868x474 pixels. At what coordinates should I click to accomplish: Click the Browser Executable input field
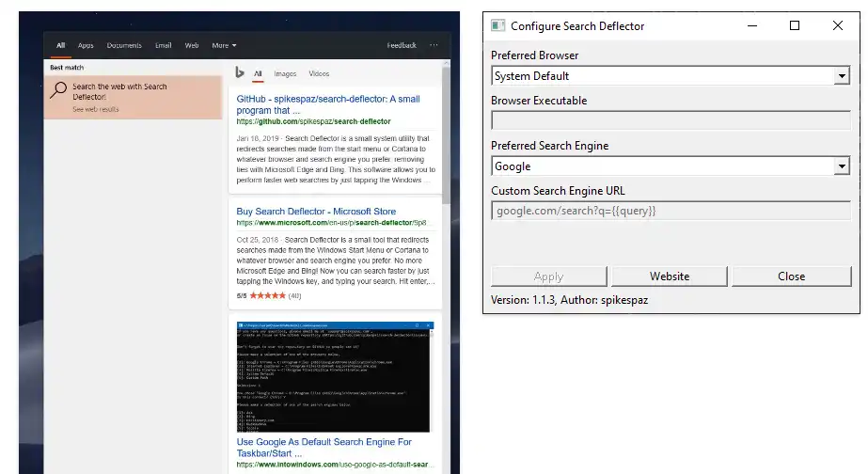[x=671, y=120]
